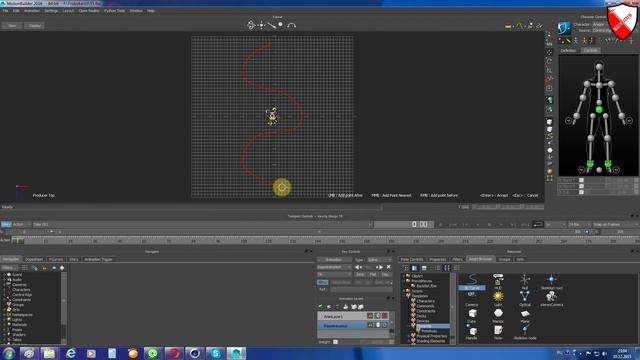Image resolution: width=640 pixels, height=360 pixels.
Task: Switch to the Story tab
Action: coord(73,260)
